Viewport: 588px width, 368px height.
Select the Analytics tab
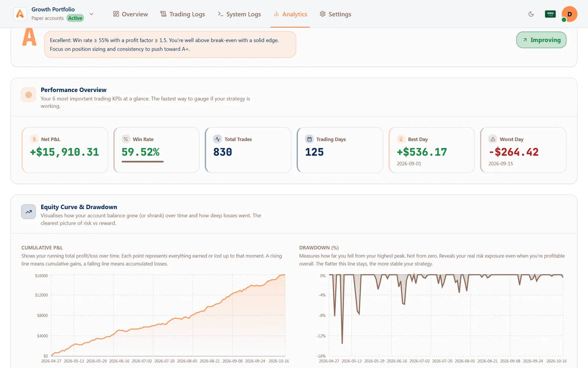(290, 14)
